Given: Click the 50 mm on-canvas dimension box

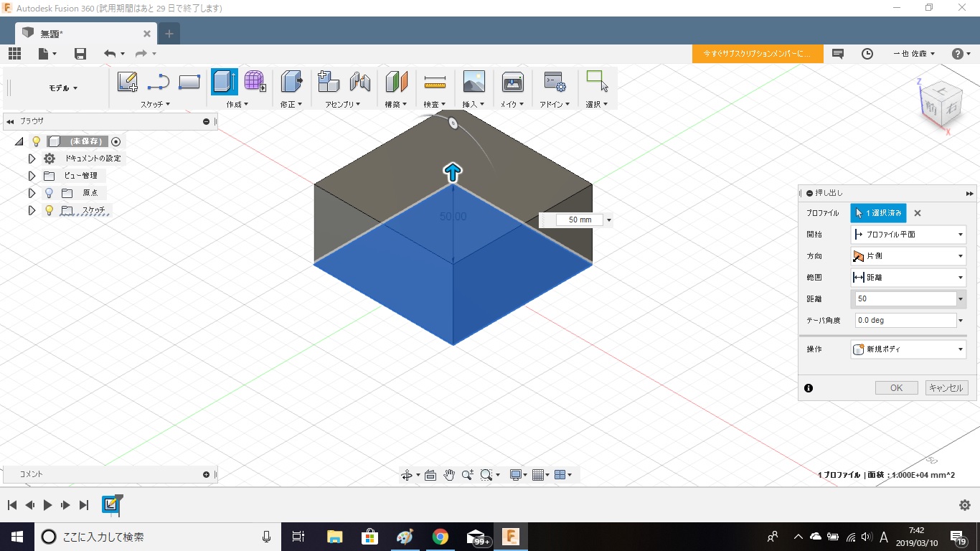Looking at the screenshot, I should (580, 220).
